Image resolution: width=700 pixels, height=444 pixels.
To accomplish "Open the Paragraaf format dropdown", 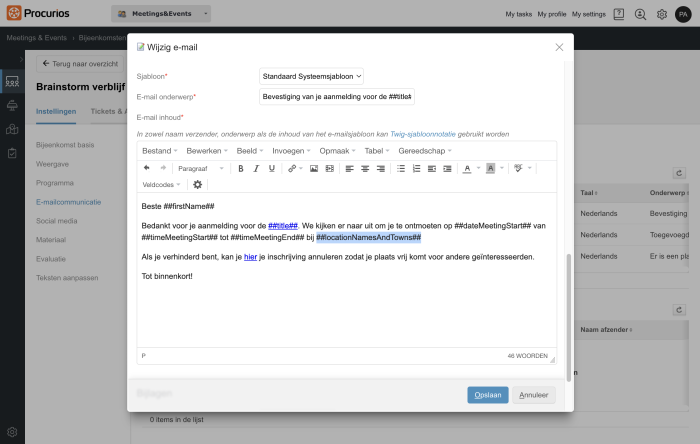I will pos(201,168).
